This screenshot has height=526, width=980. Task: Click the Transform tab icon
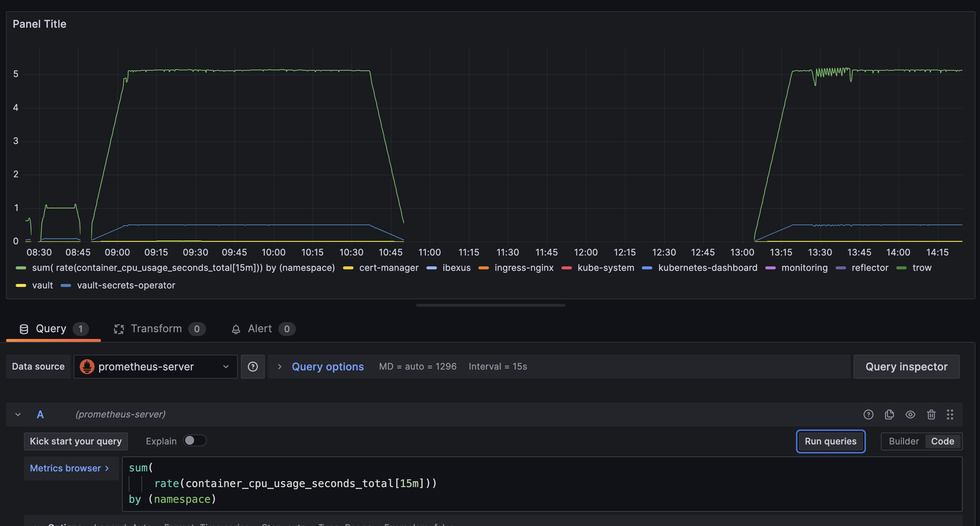(x=119, y=329)
